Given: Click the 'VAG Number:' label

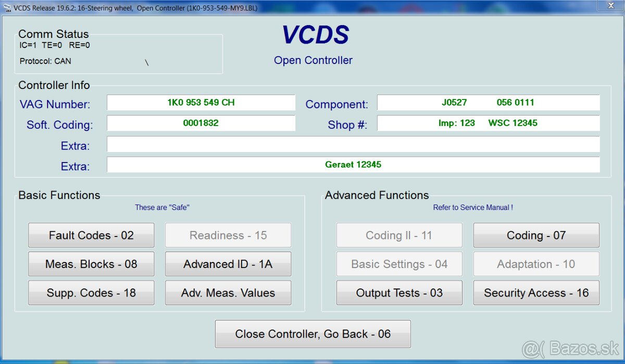Looking at the screenshot, I should click(x=55, y=104).
